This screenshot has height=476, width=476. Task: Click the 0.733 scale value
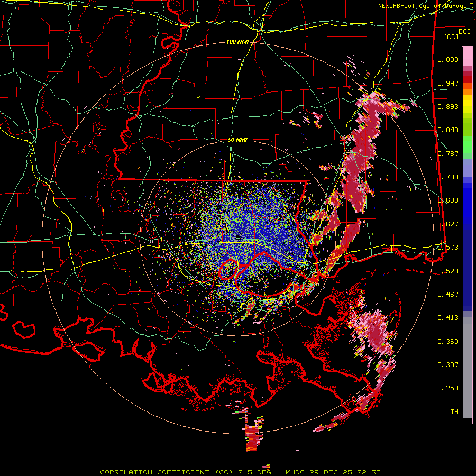pos(448,177)
